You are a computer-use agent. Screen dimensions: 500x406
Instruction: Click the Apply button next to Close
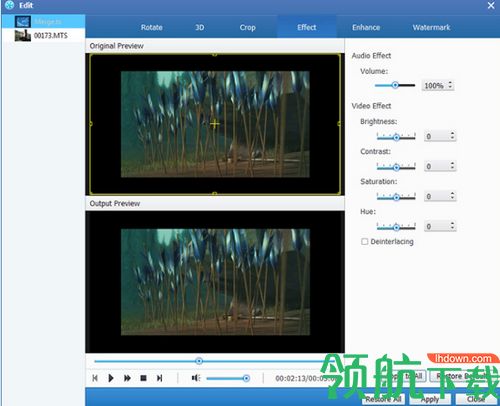(x=430, y=399)
